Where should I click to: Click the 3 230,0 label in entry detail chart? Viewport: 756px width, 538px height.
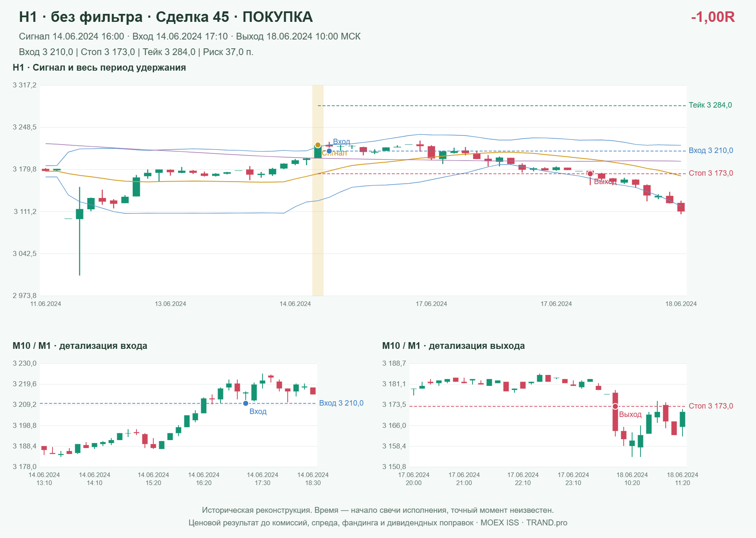(x=25, y=364)
